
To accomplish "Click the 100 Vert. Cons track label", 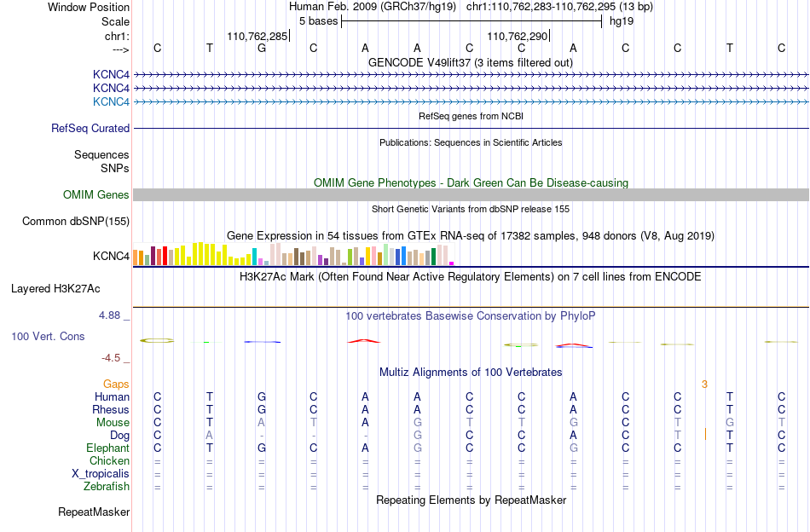I will tap(48, 336).
